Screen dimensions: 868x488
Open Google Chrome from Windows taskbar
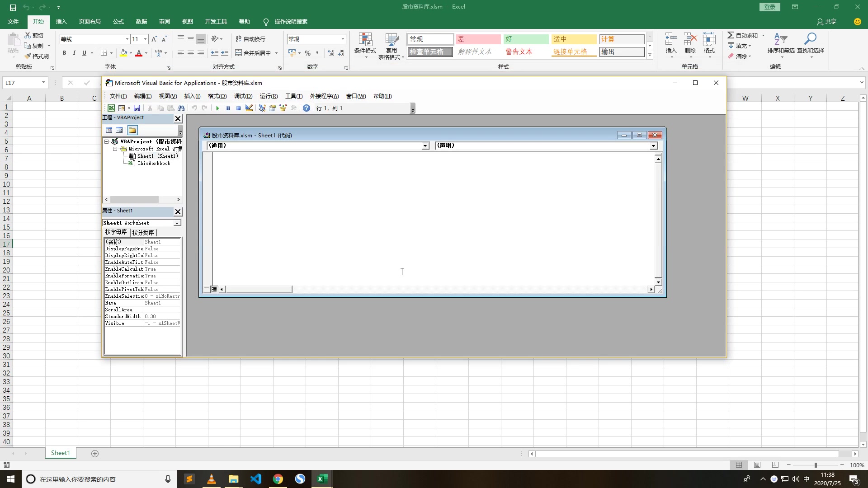coord(278,479)
